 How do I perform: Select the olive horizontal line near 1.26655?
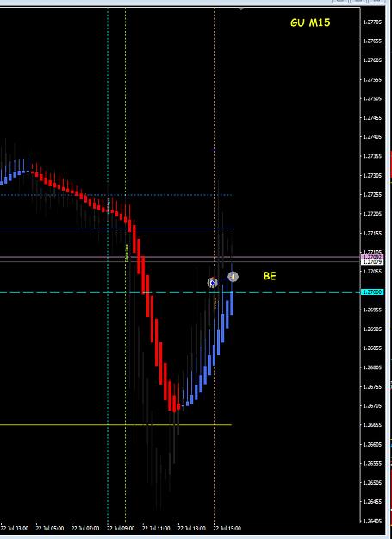[115, 425]
